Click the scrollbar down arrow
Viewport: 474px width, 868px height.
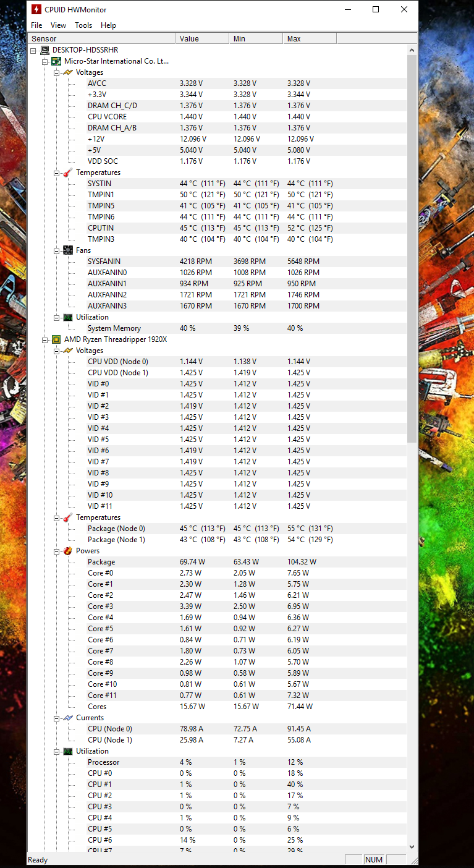point(412,847)
